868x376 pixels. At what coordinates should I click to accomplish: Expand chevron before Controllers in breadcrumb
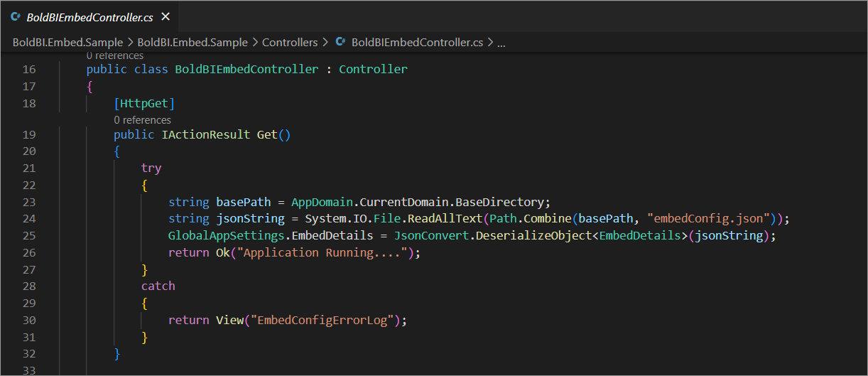255,43
